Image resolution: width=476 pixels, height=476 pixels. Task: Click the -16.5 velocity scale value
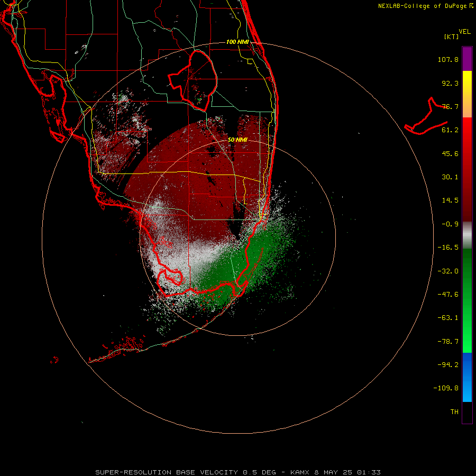click(x=448, y=248)
